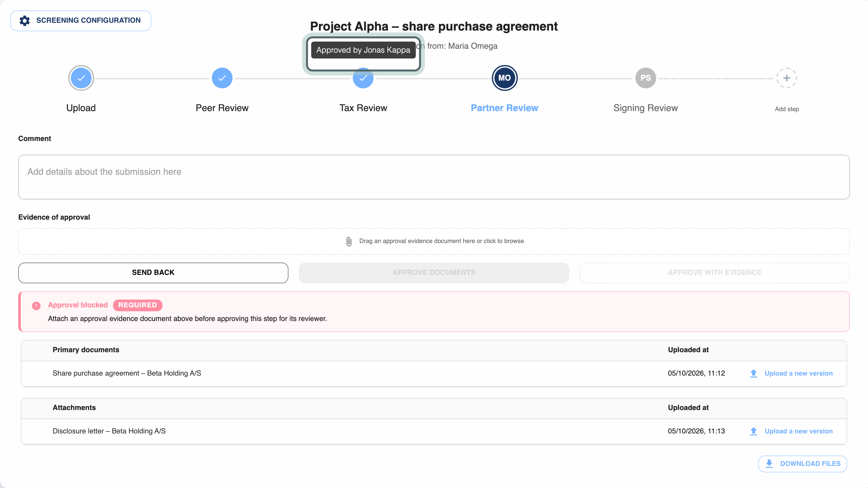Open the PS Signing Review step avatar
The width and height of the screenshot is (868, 488).
(x=645, y=78)
